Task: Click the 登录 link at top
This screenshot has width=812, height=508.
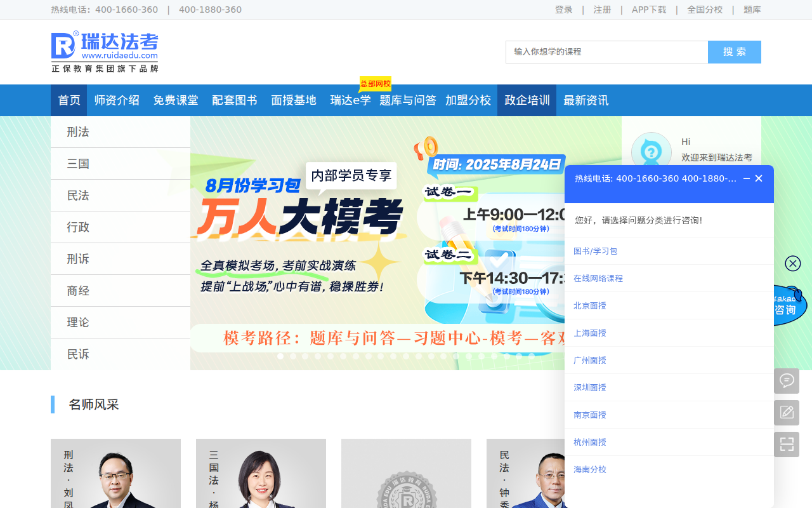Action: coord(564,10)
